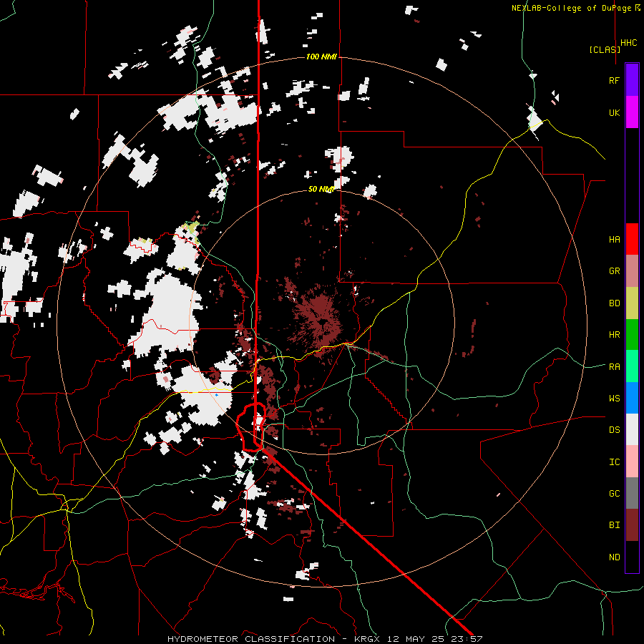Image resolution: width=644 pixels, height=644 pixels.
Task: Click the "HR" legend label
Action: tap(614, 335)
